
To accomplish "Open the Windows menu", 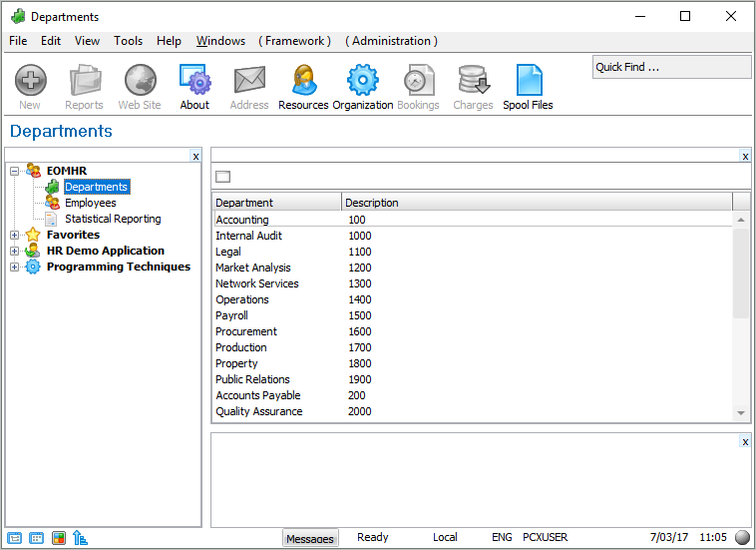I will (x=220, y=41).
